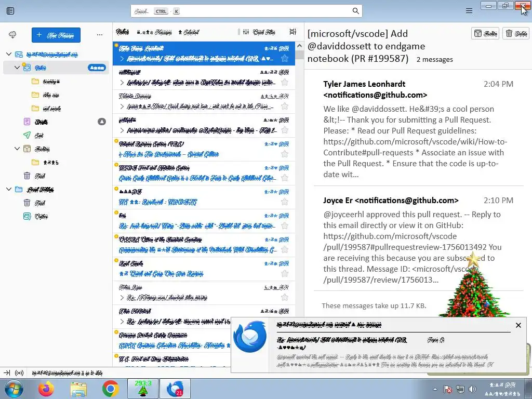
Task: Open Joyce Er conversation message
Action: click(x=418, y=240)
